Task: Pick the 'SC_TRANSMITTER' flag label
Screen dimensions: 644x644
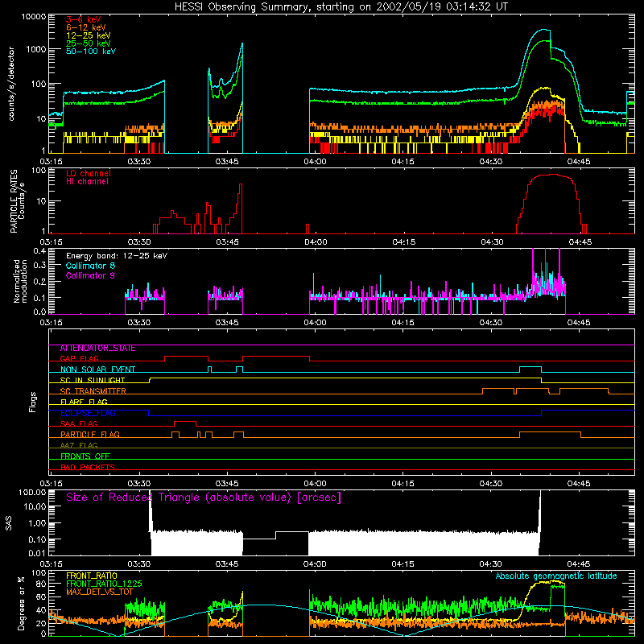Action: coord(93,391)
